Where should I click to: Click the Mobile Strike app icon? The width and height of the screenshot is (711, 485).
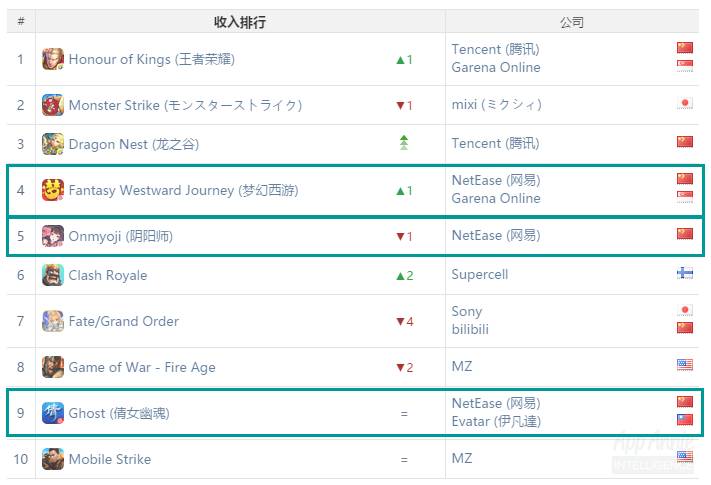pos(53,459)
